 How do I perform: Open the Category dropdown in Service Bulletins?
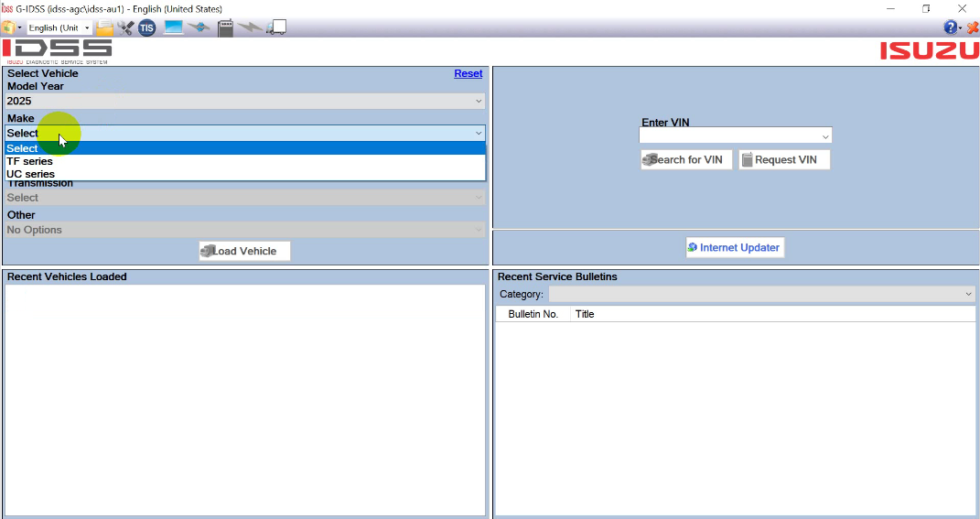761,294
